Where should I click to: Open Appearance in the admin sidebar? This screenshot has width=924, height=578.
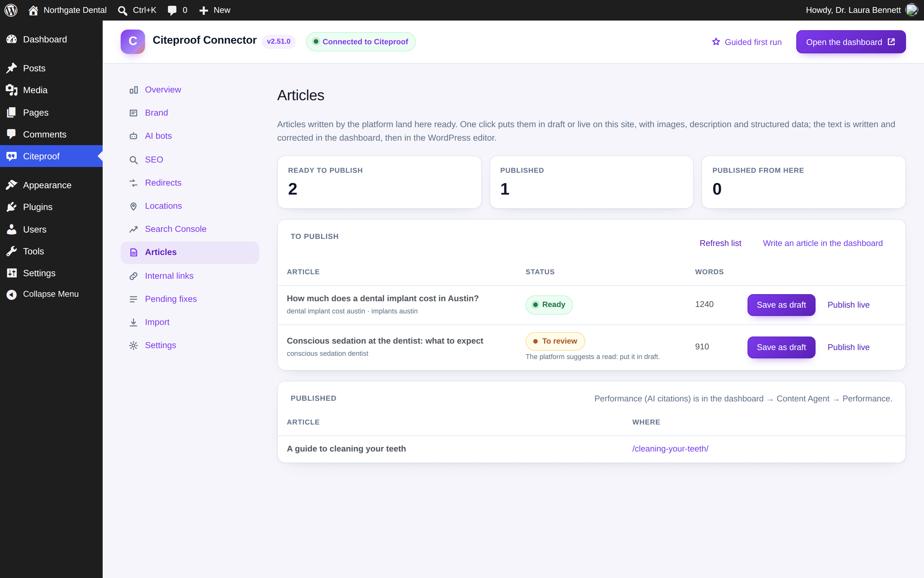pyautogui.click(x=51, y=185)
